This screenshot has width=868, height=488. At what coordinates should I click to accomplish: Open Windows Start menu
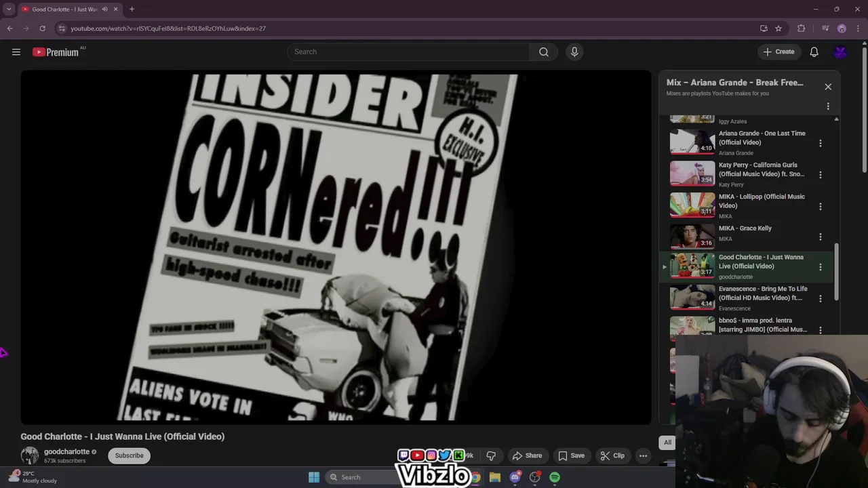[314, 477]
